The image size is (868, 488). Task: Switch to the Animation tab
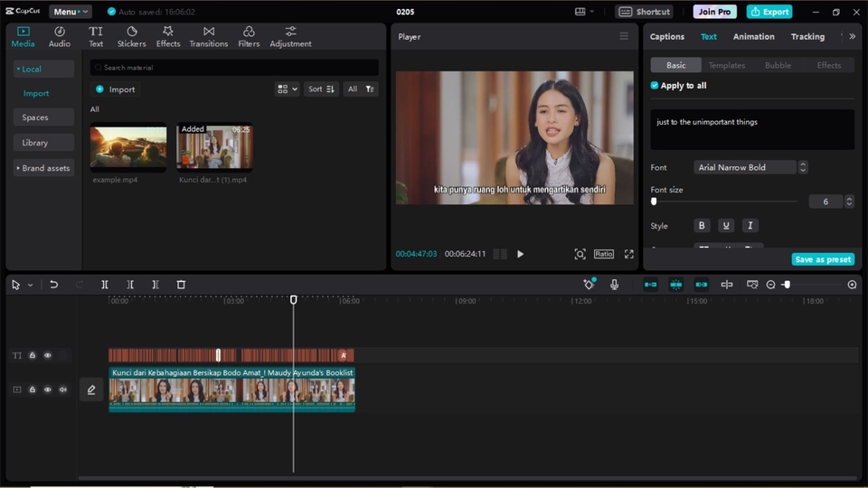click(753, 36)
